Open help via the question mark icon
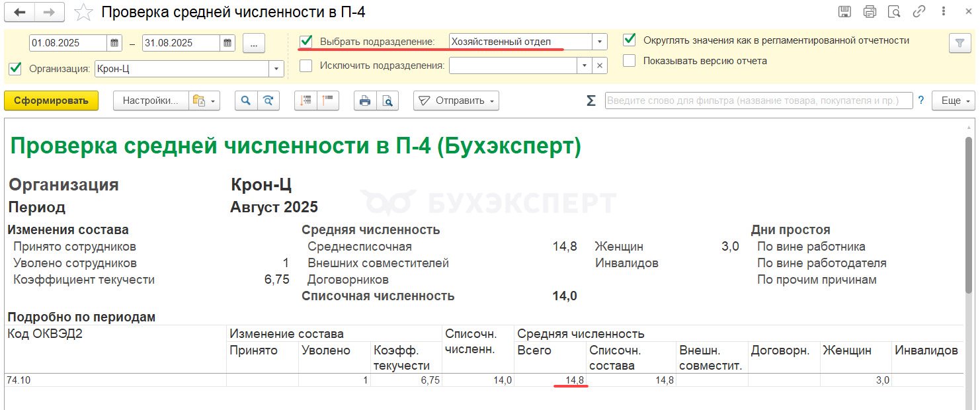The image size is (980, 410). coord(920,101)
